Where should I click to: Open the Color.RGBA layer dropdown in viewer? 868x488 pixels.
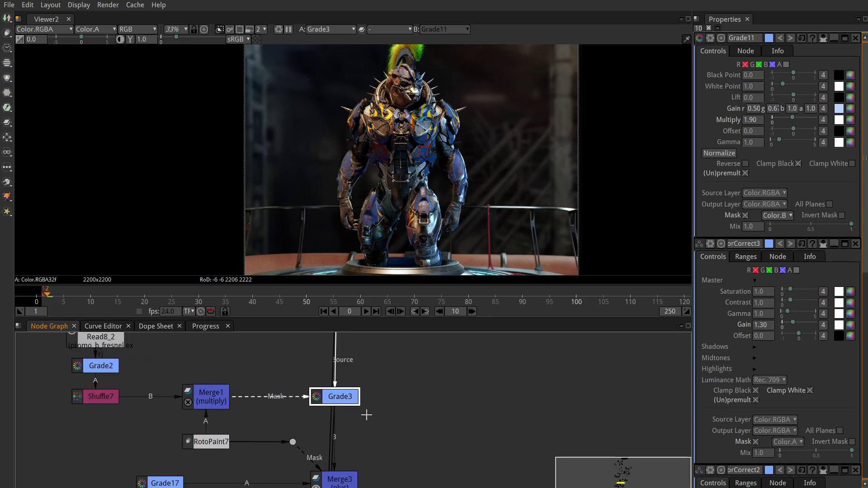(44, 29)
